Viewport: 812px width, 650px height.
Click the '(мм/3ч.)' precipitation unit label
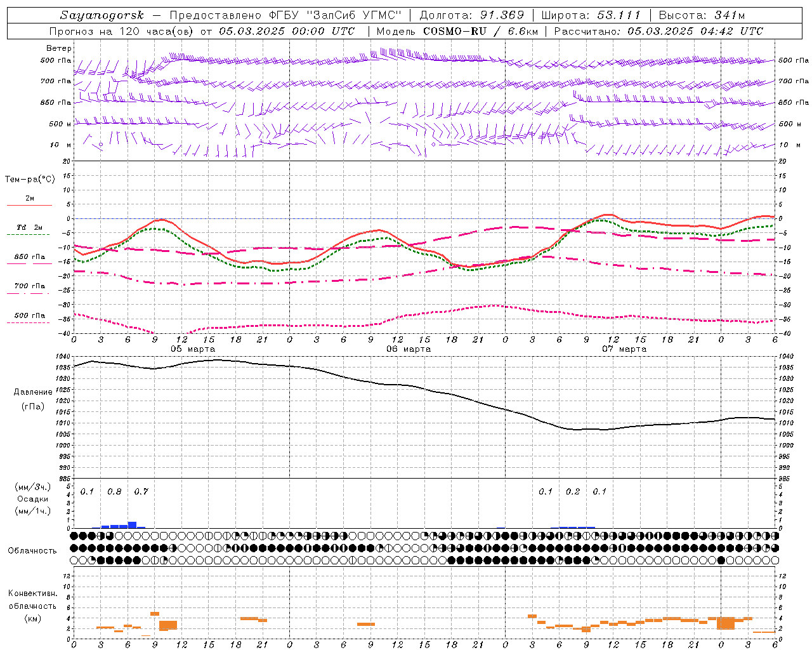(x=33, y=487)
